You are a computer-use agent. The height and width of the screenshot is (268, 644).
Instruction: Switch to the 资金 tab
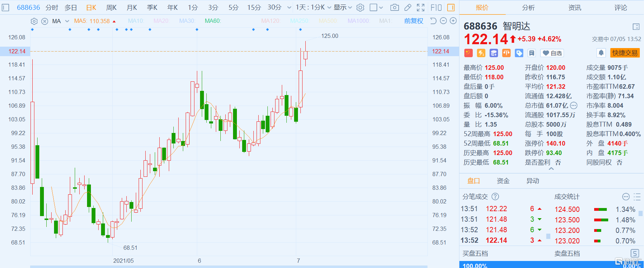point(503,181)
